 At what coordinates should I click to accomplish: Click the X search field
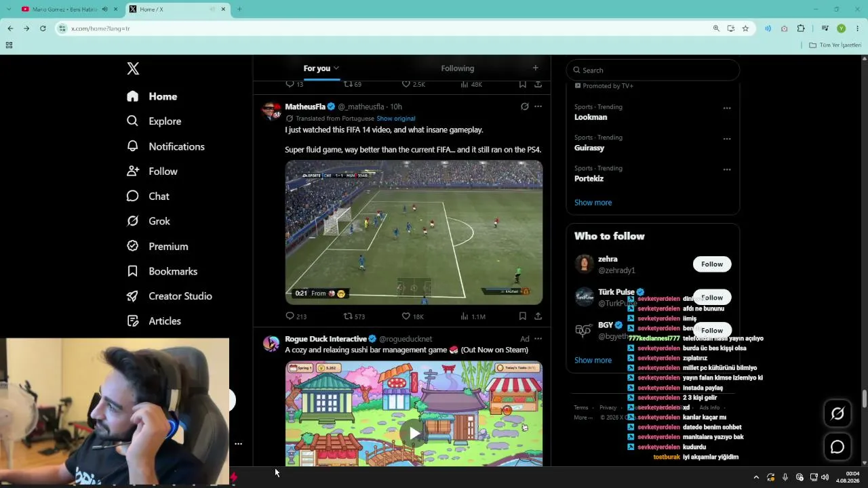point(653,70)
